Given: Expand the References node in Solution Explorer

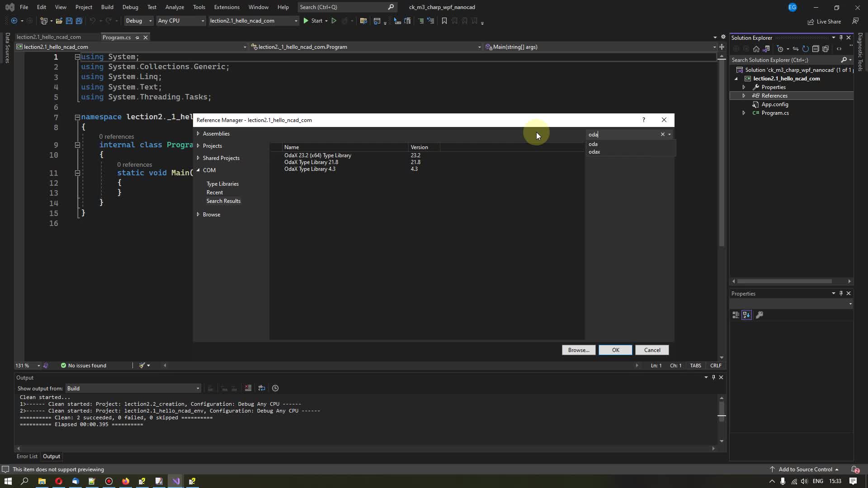Looking at the screenshot, I should click(x=744, y=96).
